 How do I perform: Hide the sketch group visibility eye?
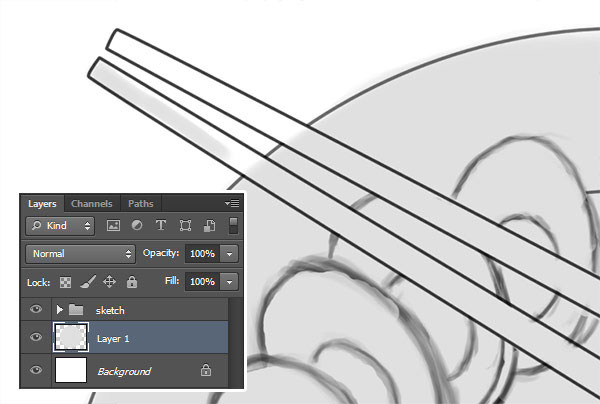(x=36, y=309)
